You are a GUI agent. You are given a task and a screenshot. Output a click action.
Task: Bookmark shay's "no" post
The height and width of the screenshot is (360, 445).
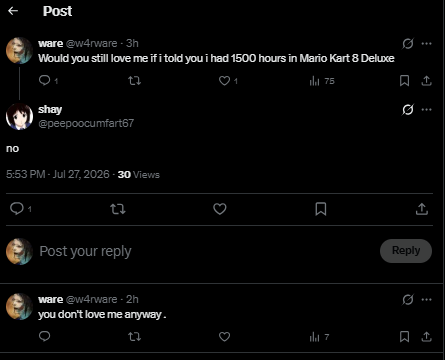[321, 209]
